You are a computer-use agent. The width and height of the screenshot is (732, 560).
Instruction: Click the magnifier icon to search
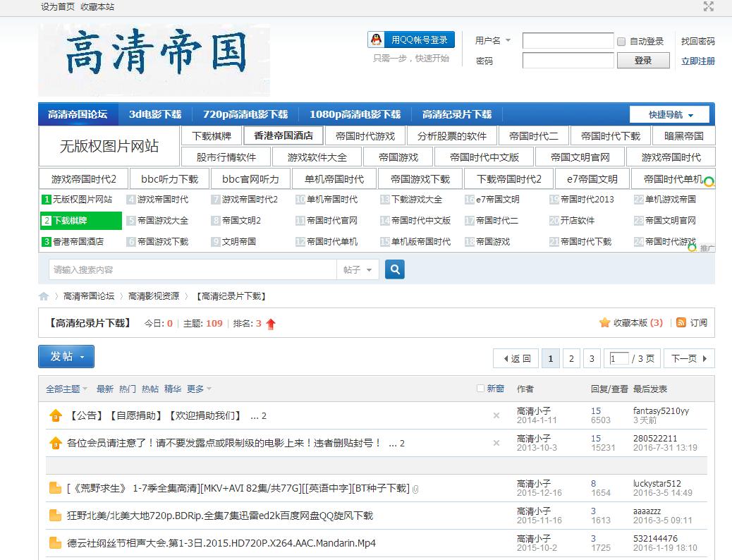(x=394, y=269)
